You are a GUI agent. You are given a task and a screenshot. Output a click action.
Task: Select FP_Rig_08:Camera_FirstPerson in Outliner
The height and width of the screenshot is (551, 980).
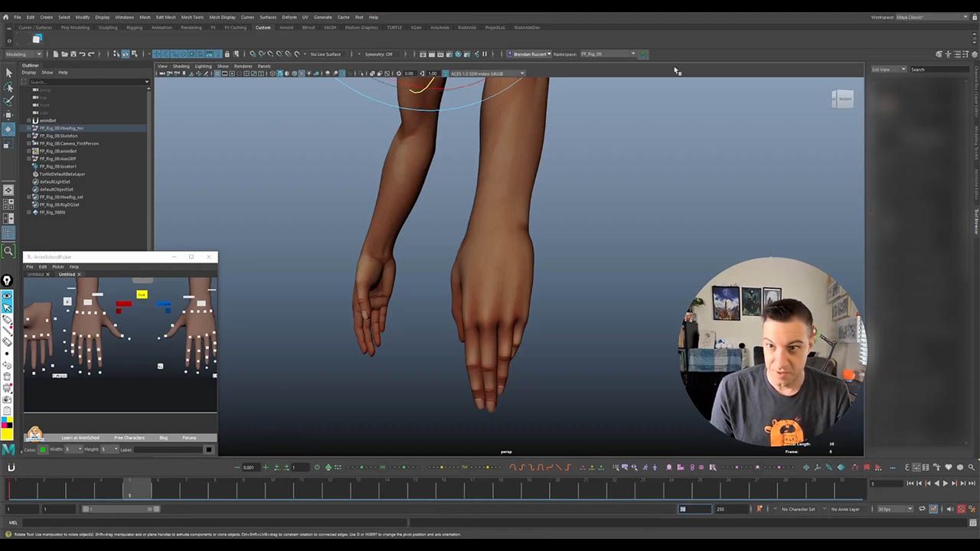point(69,143)
